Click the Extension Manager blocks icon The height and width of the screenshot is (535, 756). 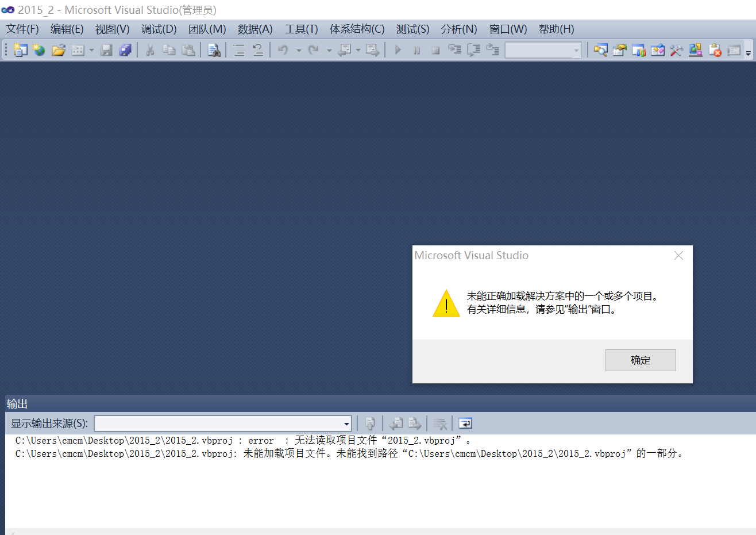(696, 50)
